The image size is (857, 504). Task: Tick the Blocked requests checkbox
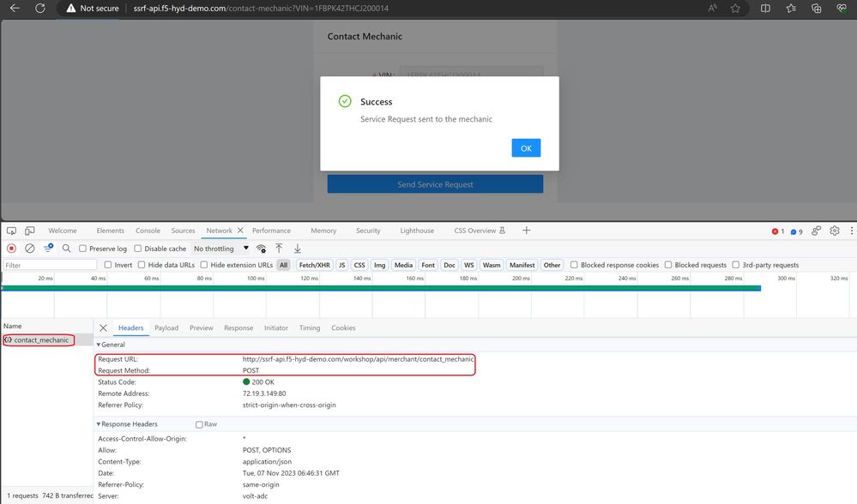coord(669,265)
